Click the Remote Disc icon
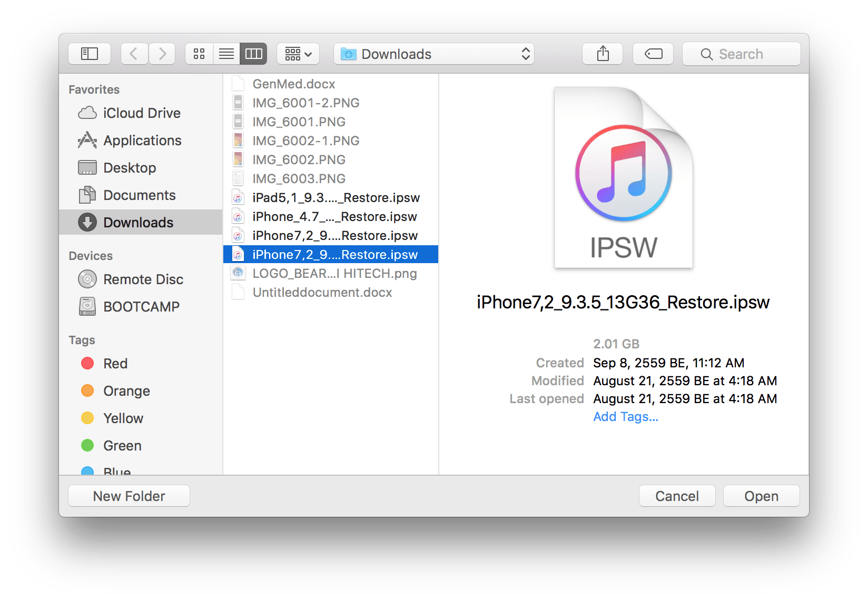The height and width of the screenshot is (601, 868). pyautogui.click(x=87, y=279)
